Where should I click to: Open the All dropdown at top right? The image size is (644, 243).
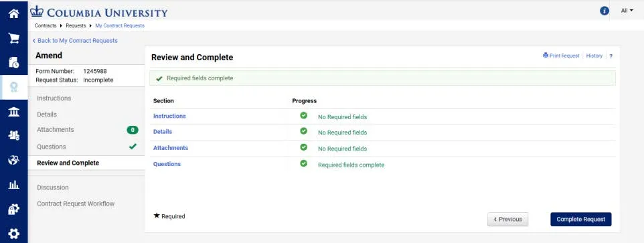[627, 11]
